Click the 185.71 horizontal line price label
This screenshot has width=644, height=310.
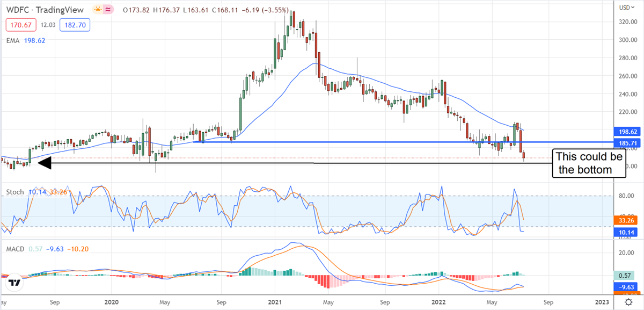(x=625, y=142)
